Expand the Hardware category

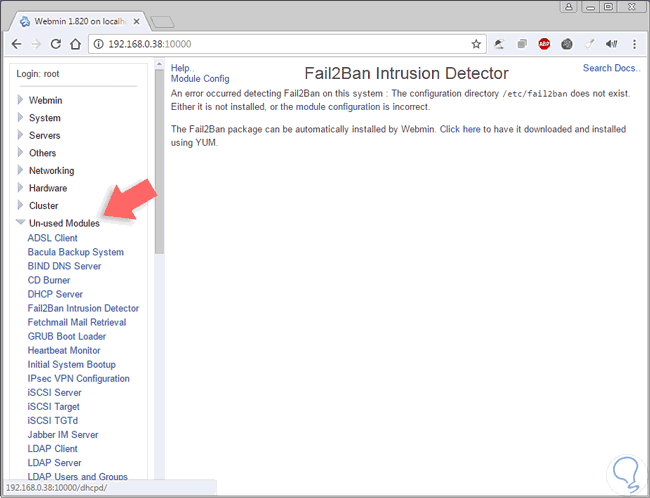point(48,188)
